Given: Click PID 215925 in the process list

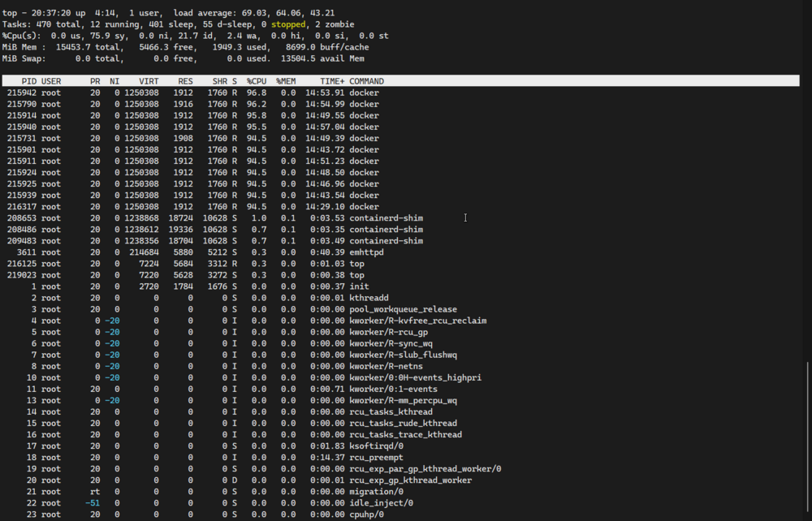Looking at the screenshot, I should point(22,183).
